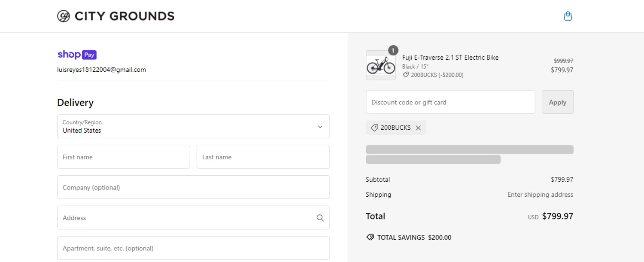The height and width of the screenshot is (262, 644).
Task: Open the shopping bag cart icon
Action: click(568, 16)
